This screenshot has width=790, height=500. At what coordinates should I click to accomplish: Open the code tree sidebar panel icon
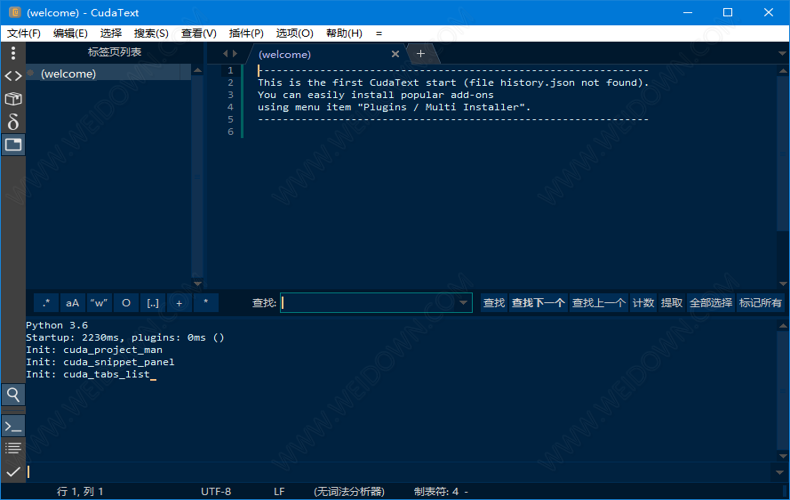pyautogui.click(x=13, y=76)
